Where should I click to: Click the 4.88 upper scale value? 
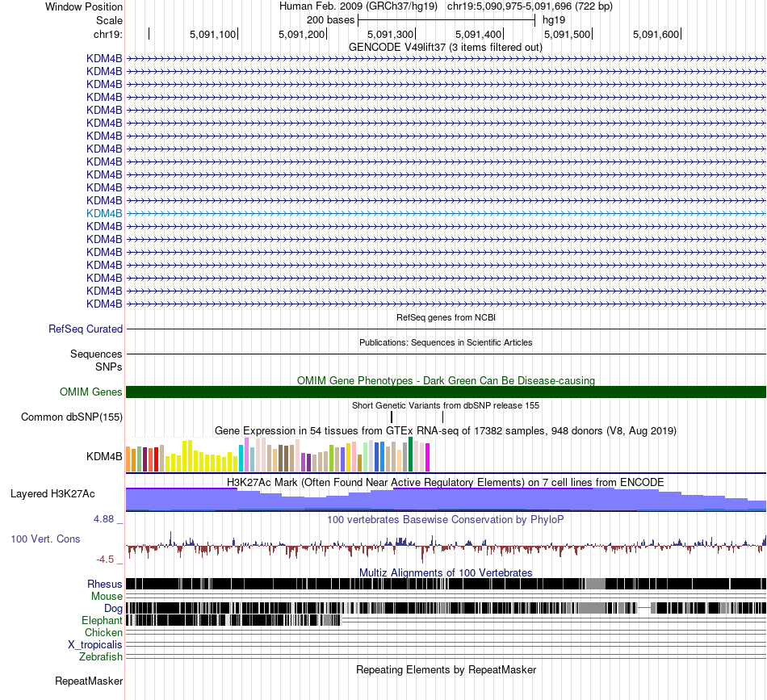click(x=103, y=518)
